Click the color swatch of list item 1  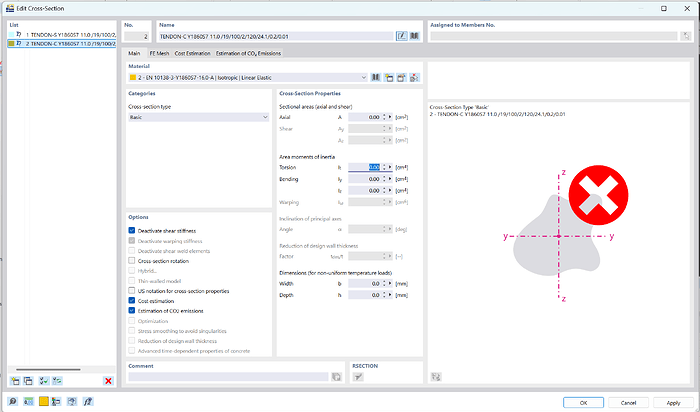coord(11,34)
